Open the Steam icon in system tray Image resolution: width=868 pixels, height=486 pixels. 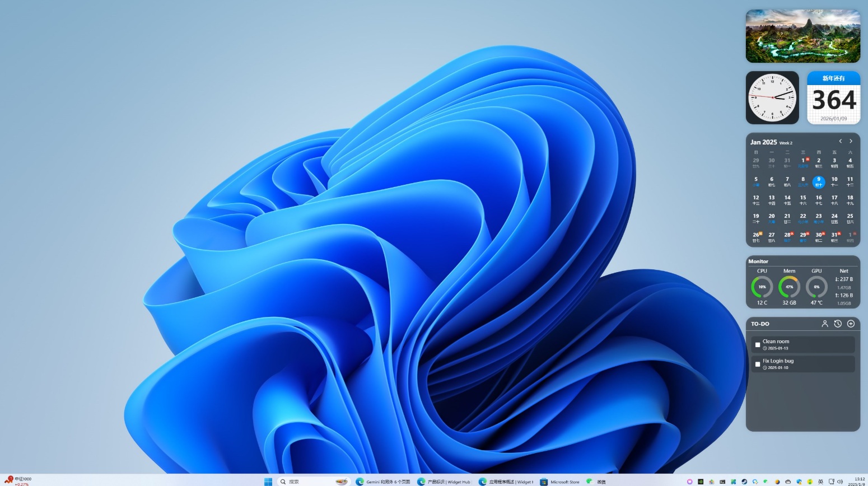click(x=744, y=482)
